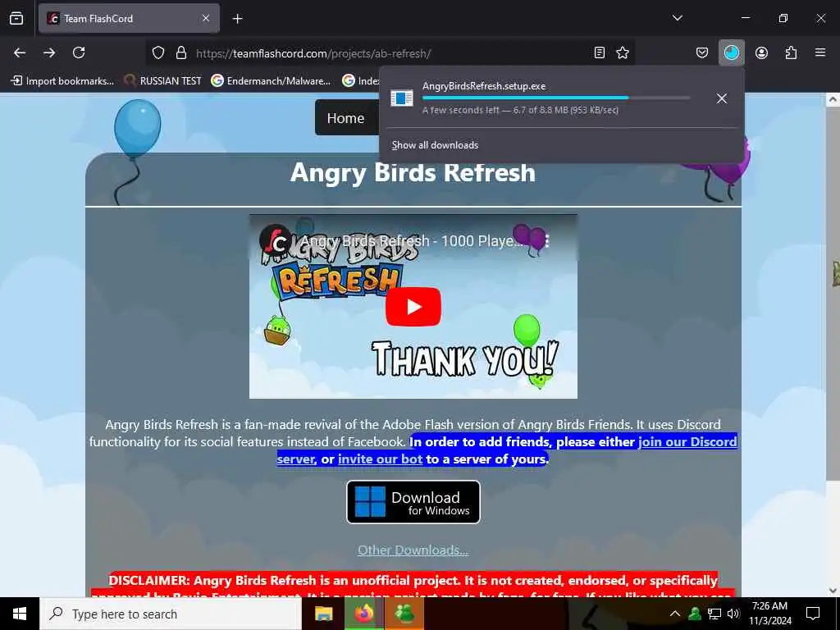Image resolution: width=840 pixels, height=630 pixels.
Task: Expand the list all tabs chevron
Action: (677, 18)
